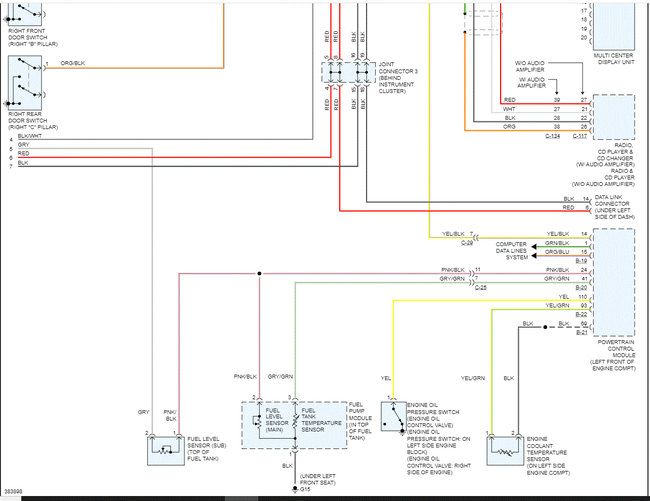650x501 pixels.
Task: Click the FUEL LEVEL SENSOR (SUB) label
Action: click(x=206, y=449)
